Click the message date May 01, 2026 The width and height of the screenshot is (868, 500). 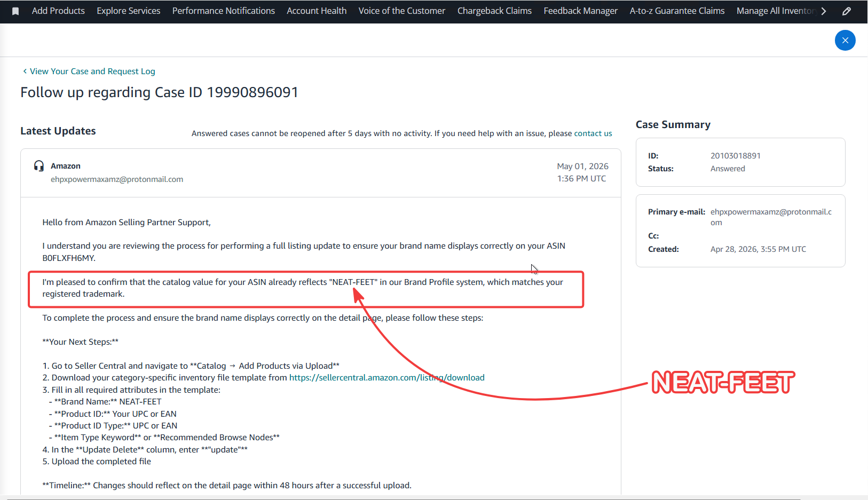(x=583, y=166)
